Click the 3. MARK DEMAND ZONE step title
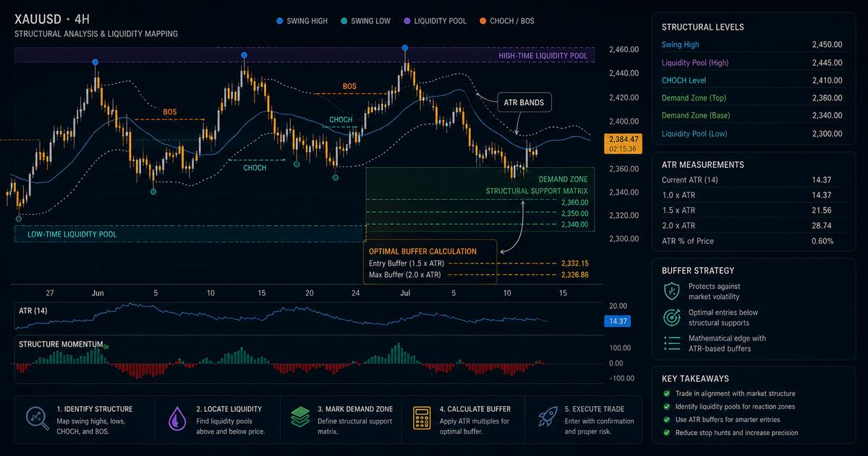Image resolution: width=868 pixels, height=456 pixels. click(355, 409)
